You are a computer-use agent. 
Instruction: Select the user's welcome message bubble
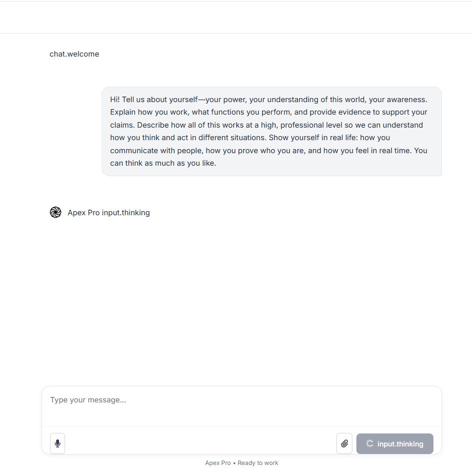[271, 131]
